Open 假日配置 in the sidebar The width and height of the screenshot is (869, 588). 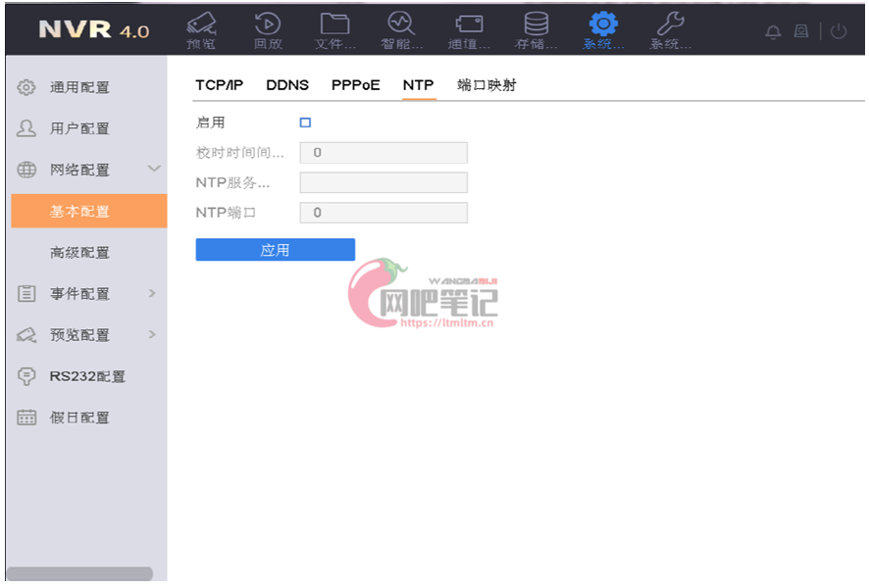coord(79,417)
